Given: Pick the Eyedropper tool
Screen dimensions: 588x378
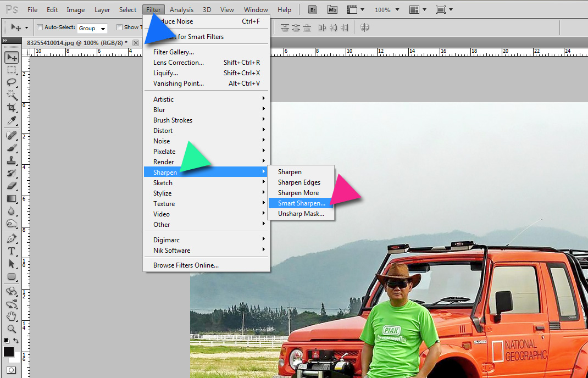Looking at the screenshot, I should [11, 121].
